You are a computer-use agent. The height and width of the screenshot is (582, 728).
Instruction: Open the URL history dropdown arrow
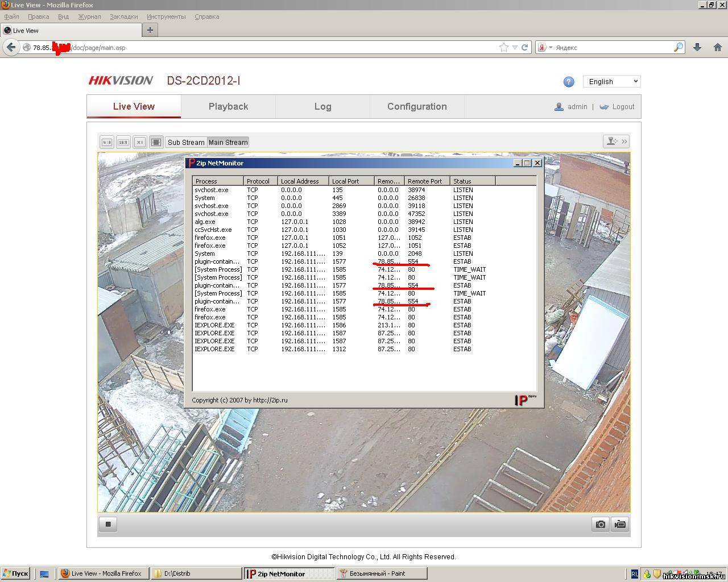(515, 48)
